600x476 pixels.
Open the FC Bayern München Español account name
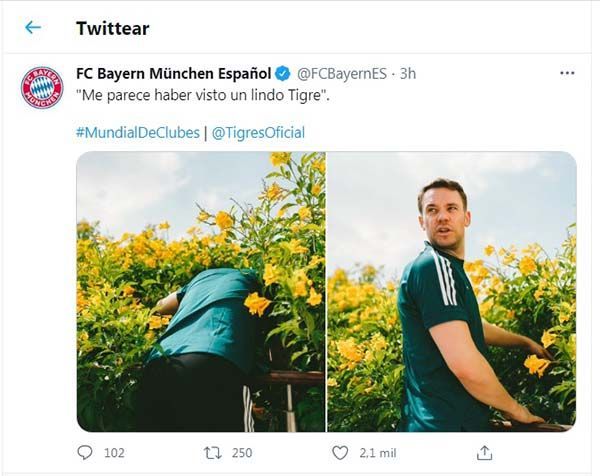pos(173,73)
